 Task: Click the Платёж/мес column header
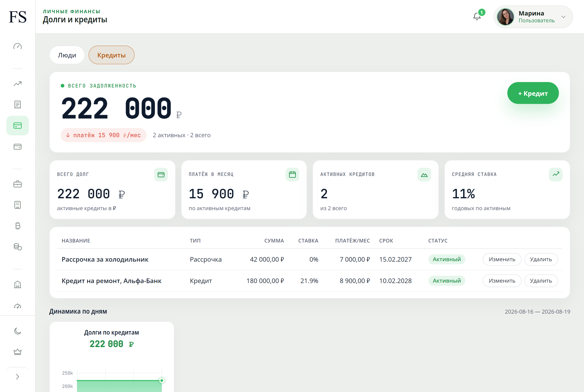[x=352, y=241]
